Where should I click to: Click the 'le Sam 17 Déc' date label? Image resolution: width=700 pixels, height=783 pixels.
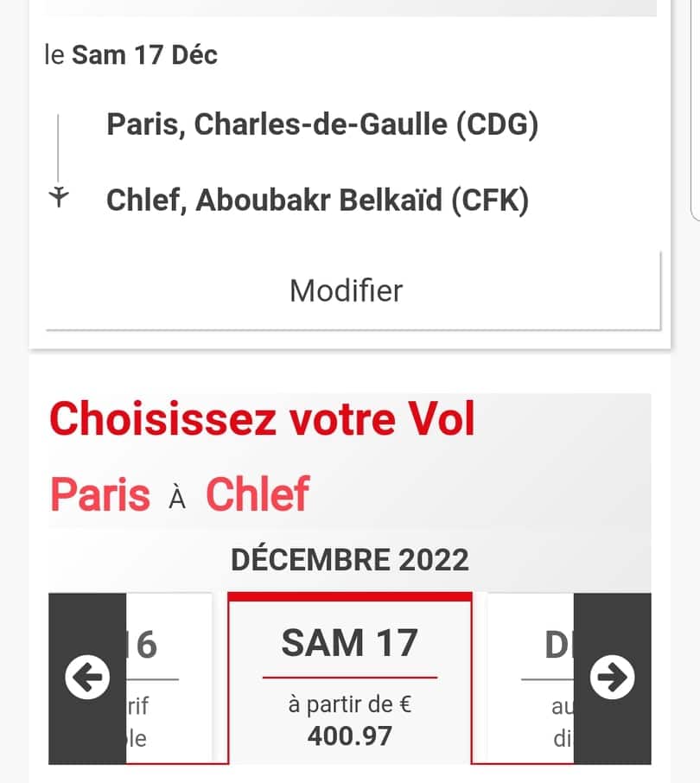click(x=130, y=54)
